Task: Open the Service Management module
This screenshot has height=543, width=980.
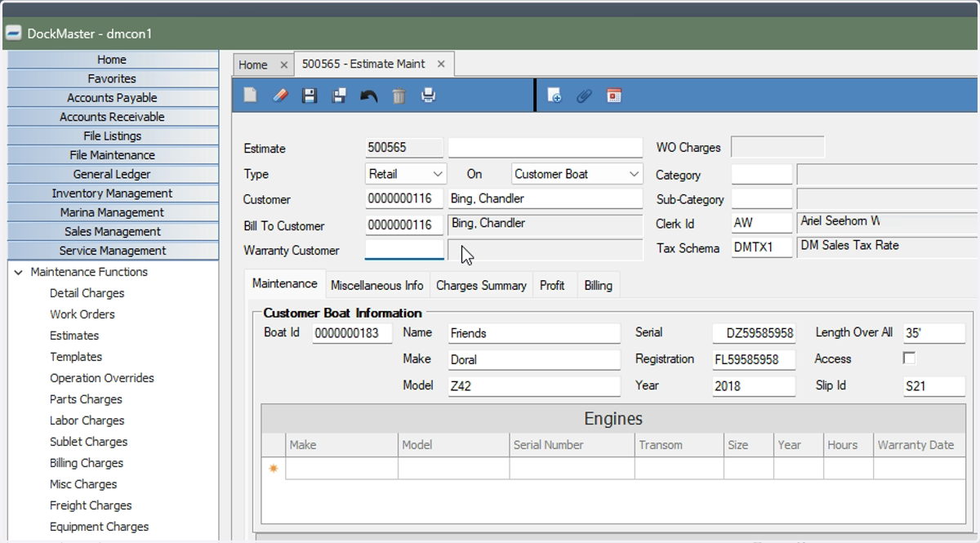Action: click(113, 251)
